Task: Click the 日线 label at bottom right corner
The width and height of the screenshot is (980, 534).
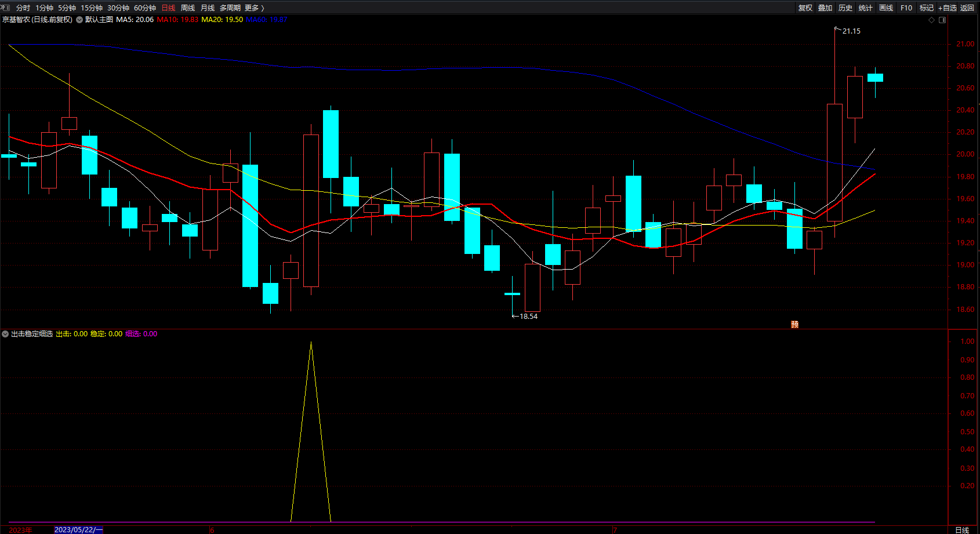Action: pos(962,530)
